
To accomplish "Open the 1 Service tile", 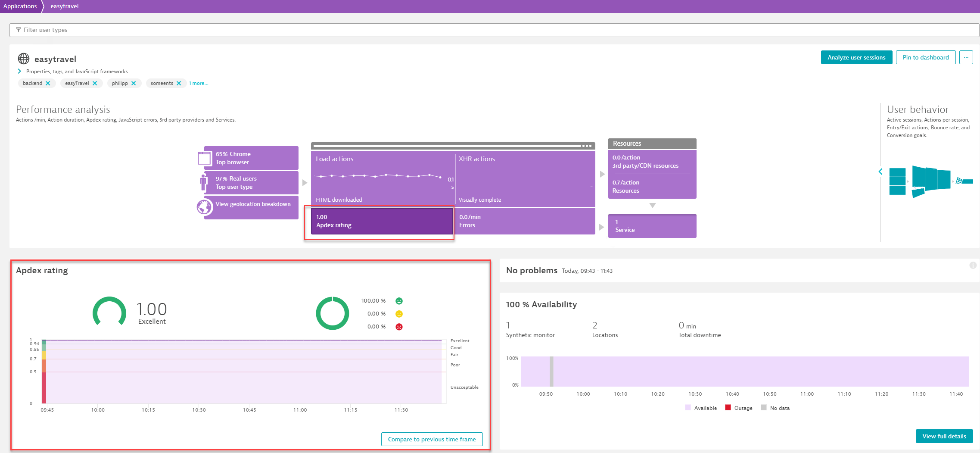I will pos(652,226).
